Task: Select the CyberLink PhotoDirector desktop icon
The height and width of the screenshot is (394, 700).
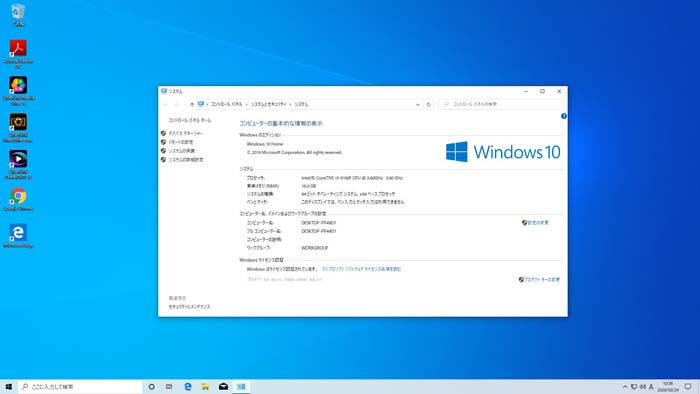Action: pyautogui.click(x=18, y=128)
